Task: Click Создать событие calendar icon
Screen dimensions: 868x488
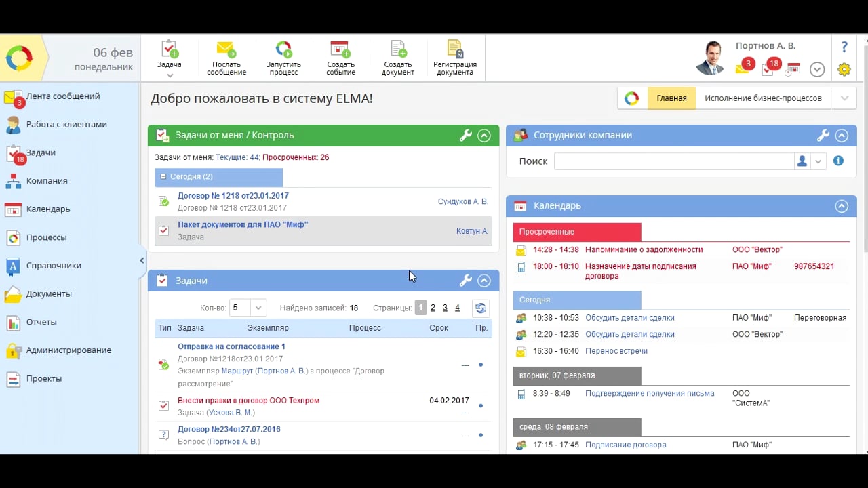Action: point(340,58)
